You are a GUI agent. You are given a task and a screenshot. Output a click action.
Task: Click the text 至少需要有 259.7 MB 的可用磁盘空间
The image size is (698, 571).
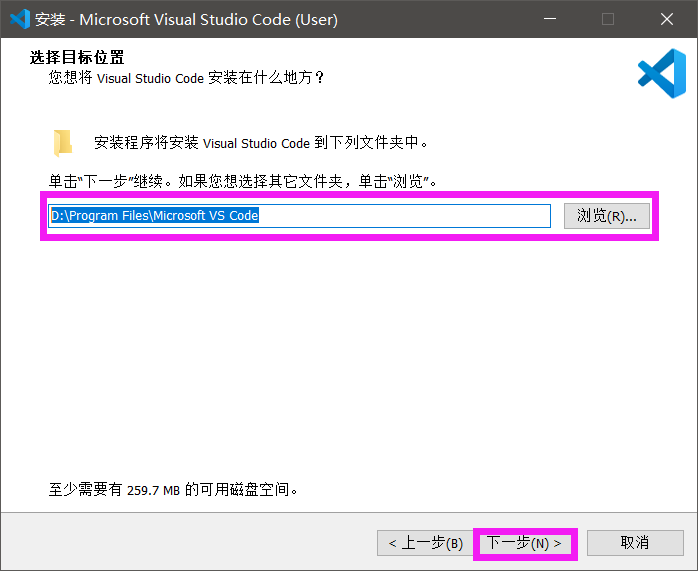tap(173, 490)
